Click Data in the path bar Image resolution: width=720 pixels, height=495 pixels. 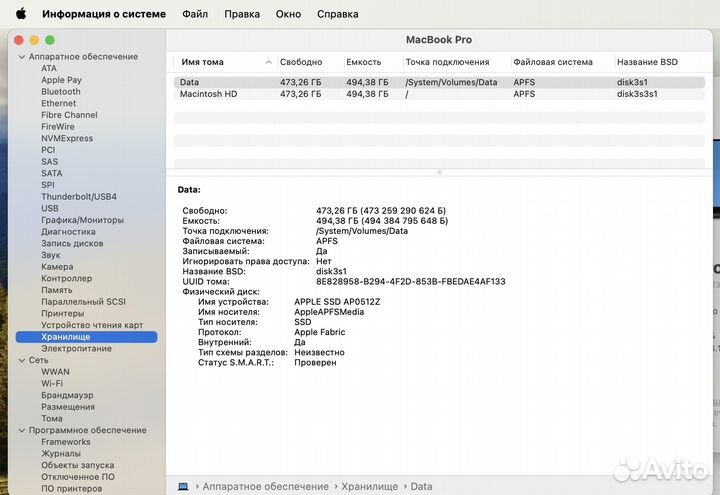(x=421, y=486)
